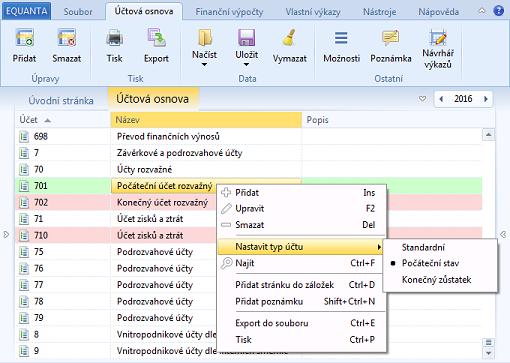This screenshot has height=363, width=510.
Task: Choose Najít in context menu
Action: pyautogui.click(x=302, y=263)
